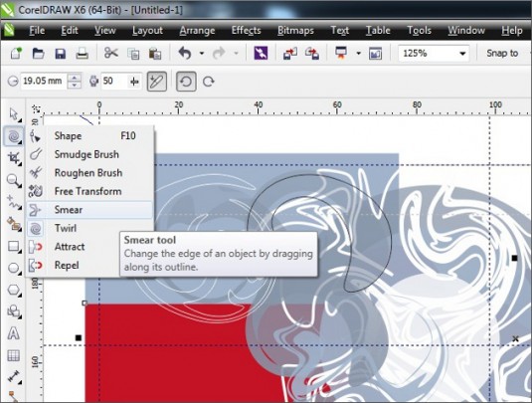Toggle the pen pressure button
The image size is (532, 403).
[157, 82]
